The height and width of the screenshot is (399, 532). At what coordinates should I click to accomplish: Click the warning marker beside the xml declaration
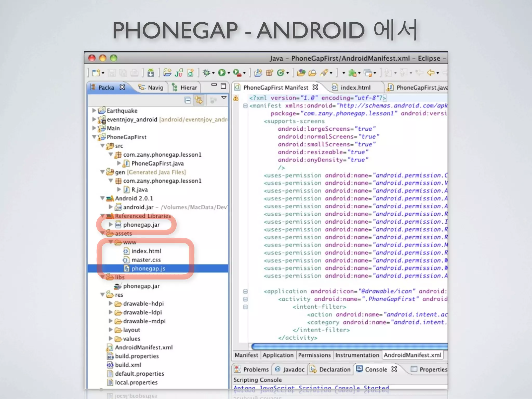point(236,98)
